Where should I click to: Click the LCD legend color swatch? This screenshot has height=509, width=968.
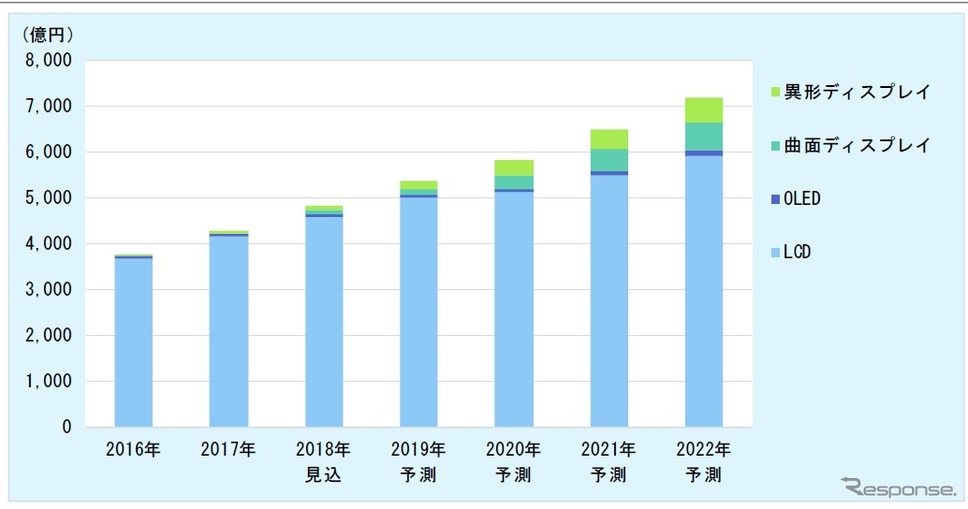pos(775,252)
